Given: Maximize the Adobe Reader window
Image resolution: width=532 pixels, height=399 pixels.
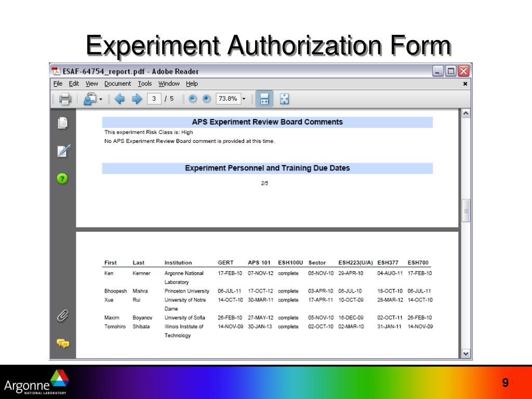Looking at the screenshot, I should 450,71.
